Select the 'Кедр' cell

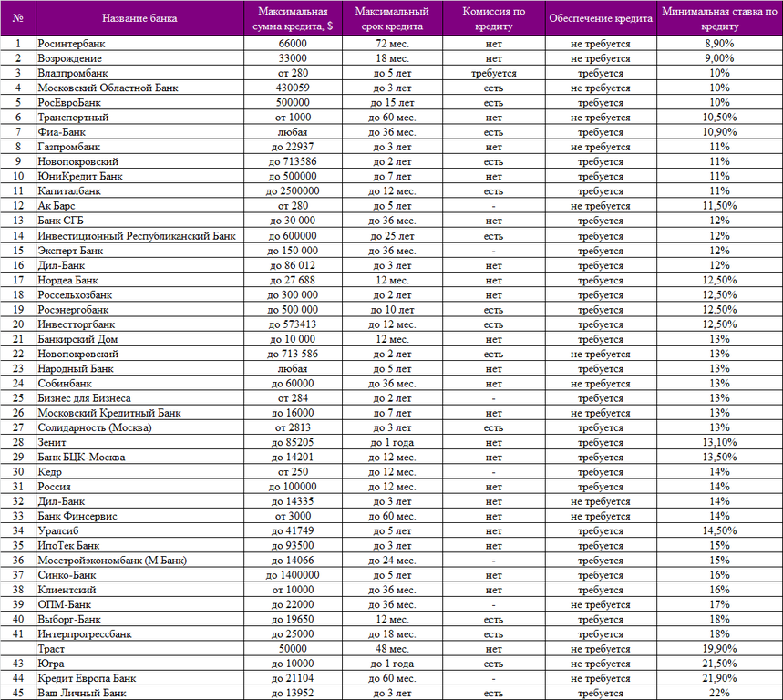pyautogui.click(x=139, y=472)
